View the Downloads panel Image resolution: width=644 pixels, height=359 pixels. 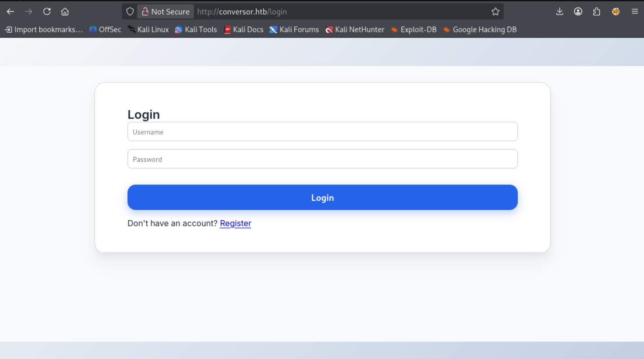coord(560,11)
